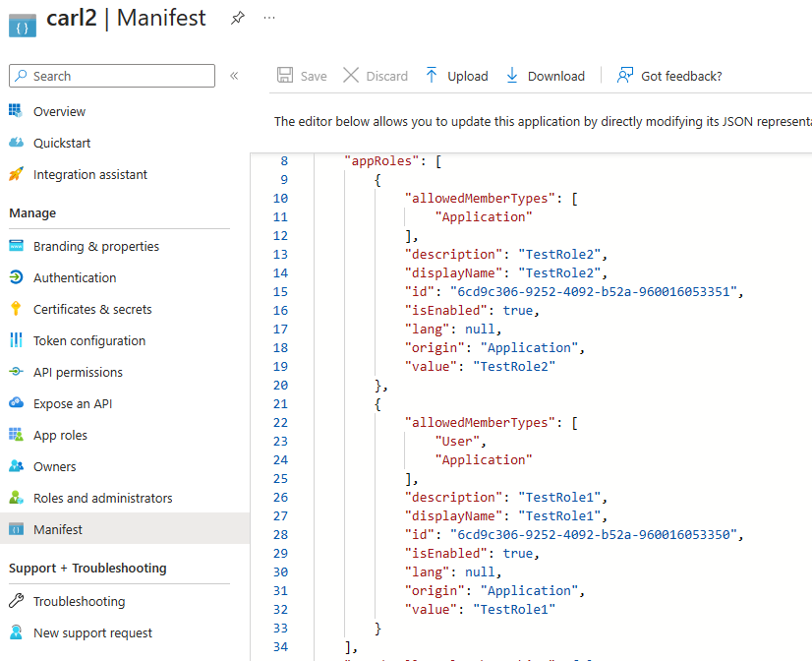Click the pin icon beside Manifest title
This screenshot has height=661, width=812.
237,18
